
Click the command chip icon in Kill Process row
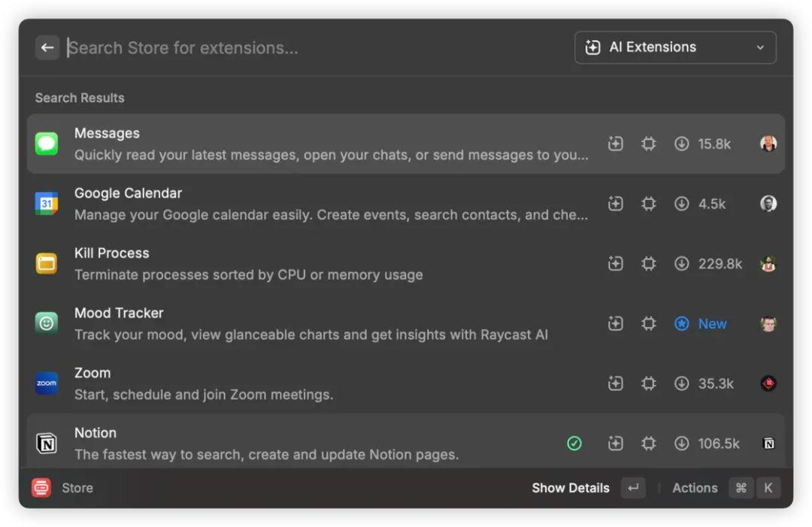(648, 263)
